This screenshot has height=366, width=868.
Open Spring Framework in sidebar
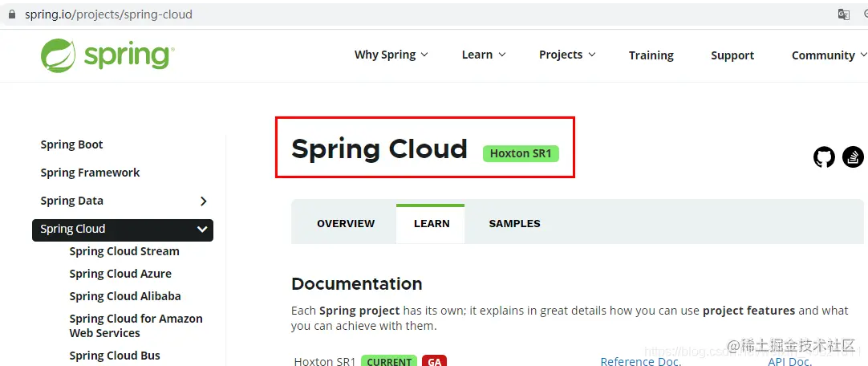point(90,173)
